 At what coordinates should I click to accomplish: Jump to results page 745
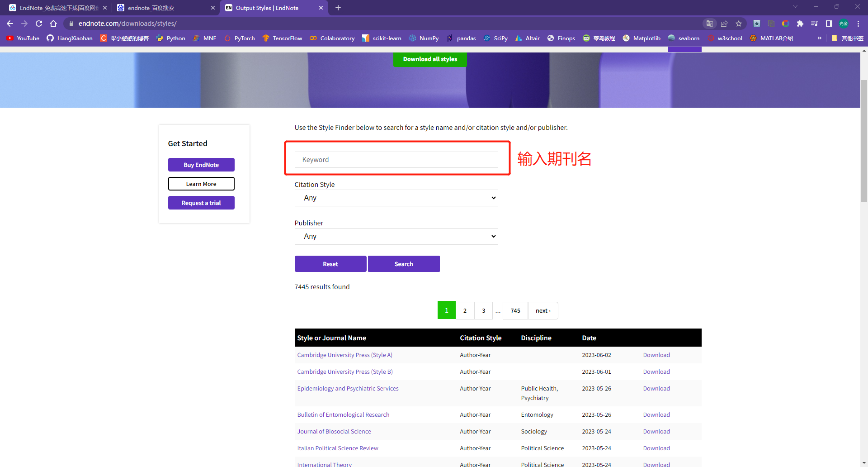tap(515, 310)
